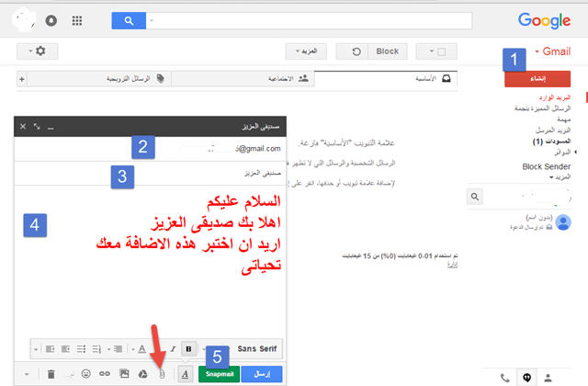This screenshot has height=386, width=588.
Task: Open البريد الوارد inbox folder
Action: (x=555, y=97)
